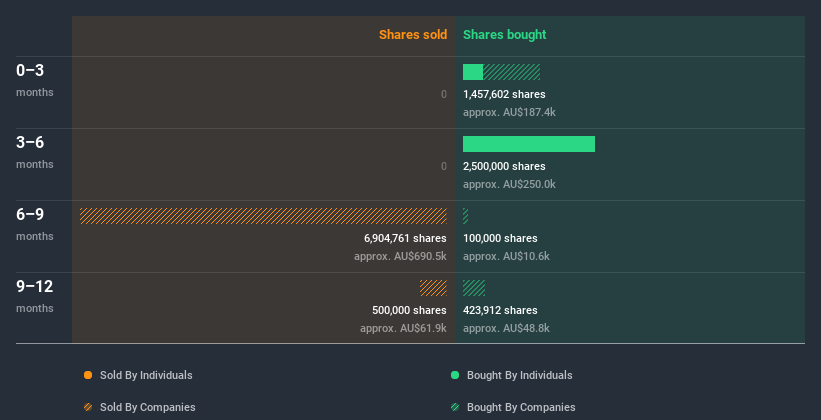Click the 500,000 shares value
821x420 pixels.
point(409,310)
